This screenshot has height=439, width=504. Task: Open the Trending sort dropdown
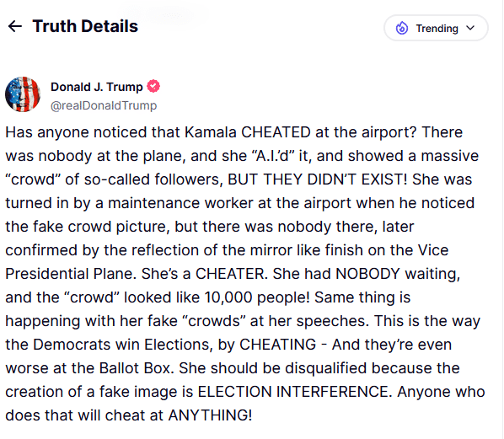[436, 28]
